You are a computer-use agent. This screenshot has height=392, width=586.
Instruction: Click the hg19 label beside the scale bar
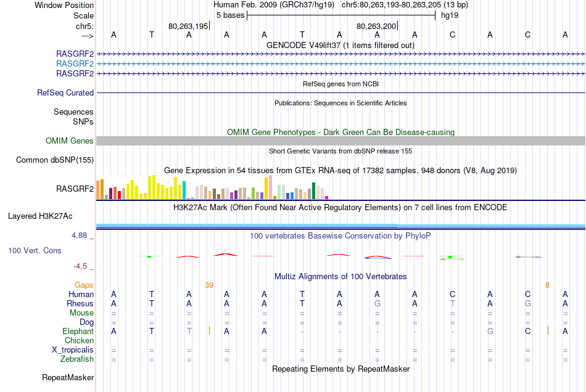pyautogui.click(x=450, y=15)
